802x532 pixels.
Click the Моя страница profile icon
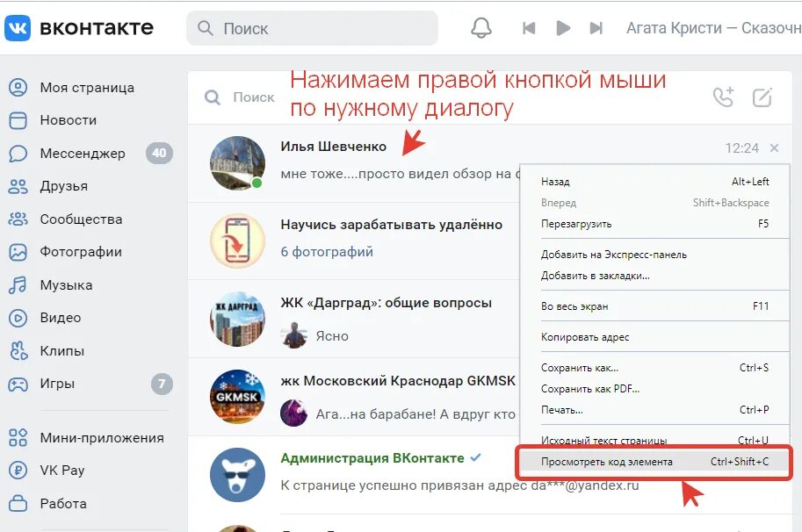[18, 88]
